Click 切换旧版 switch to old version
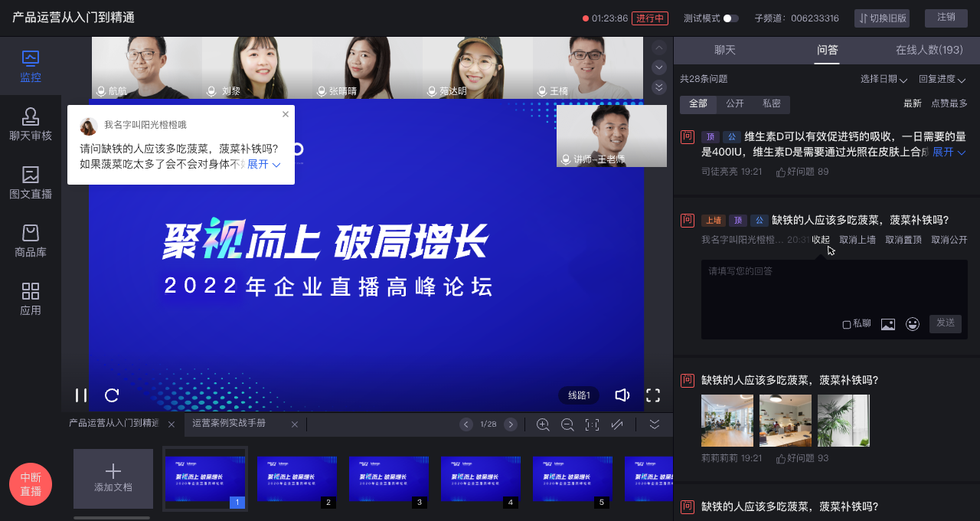The image size is (980, 521). point(883,18)
